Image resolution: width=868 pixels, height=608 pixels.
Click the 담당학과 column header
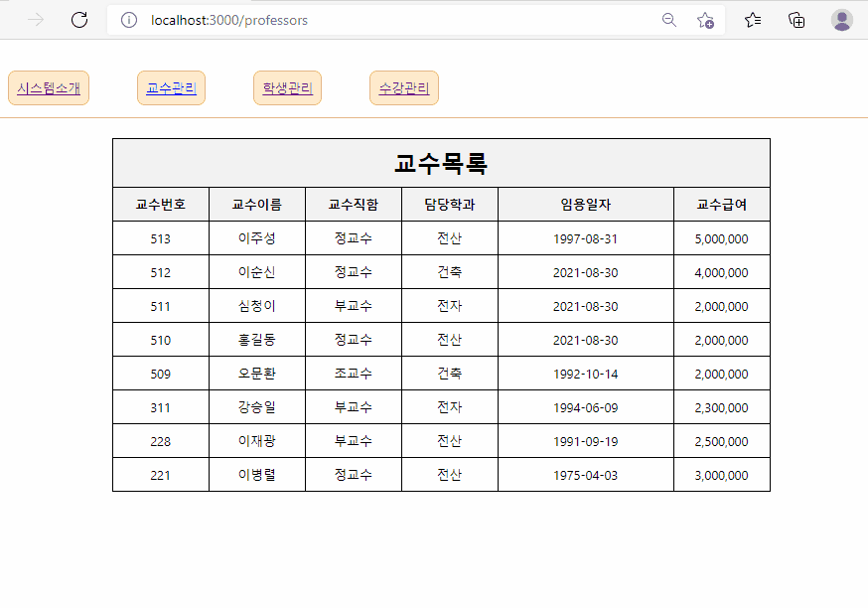450,205
